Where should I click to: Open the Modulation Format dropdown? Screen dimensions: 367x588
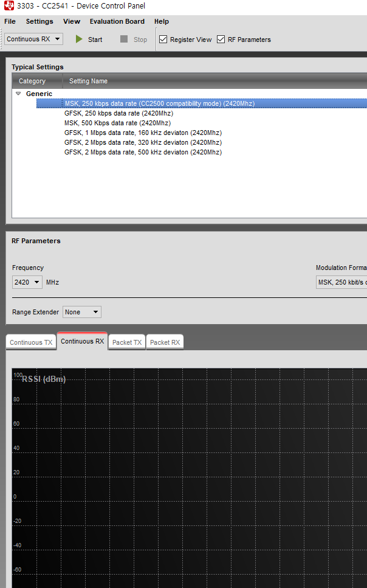(341, 282)
